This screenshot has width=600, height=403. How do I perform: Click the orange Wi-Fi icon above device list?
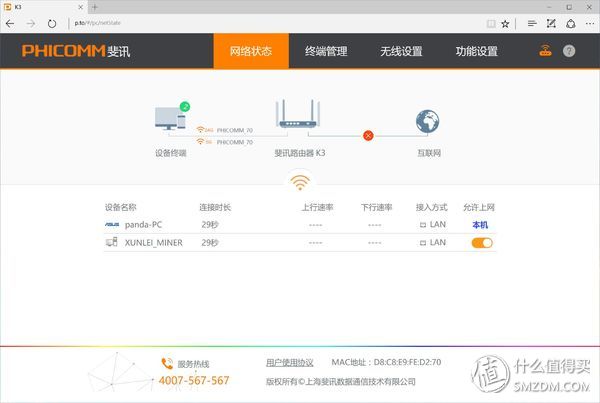click(300, 183)
